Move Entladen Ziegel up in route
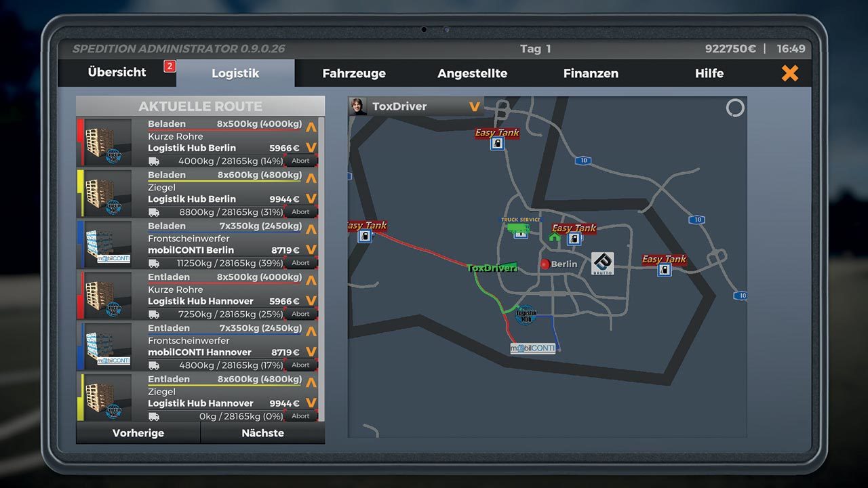Screen dimensions: 868x488 311,382
